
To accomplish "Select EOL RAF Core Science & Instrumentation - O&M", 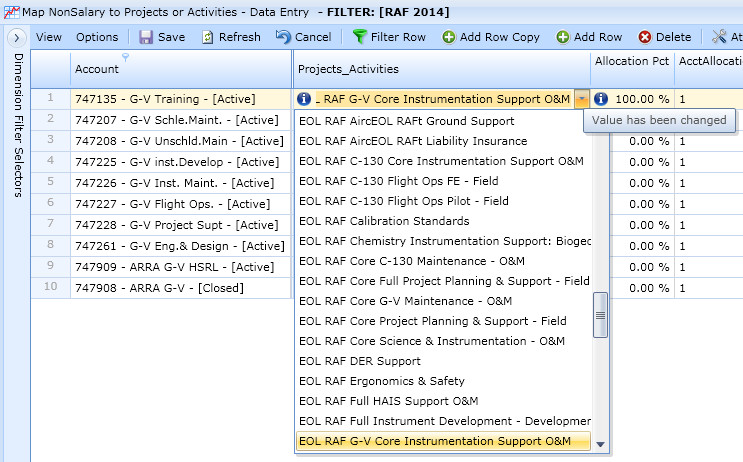I will click(x=444, y=341).
